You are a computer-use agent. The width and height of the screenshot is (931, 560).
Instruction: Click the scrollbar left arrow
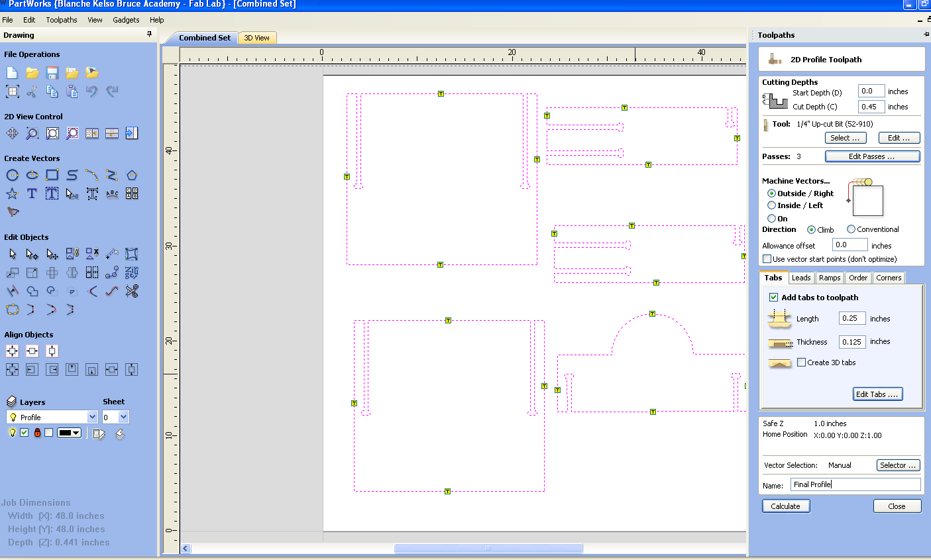[186, 548]
